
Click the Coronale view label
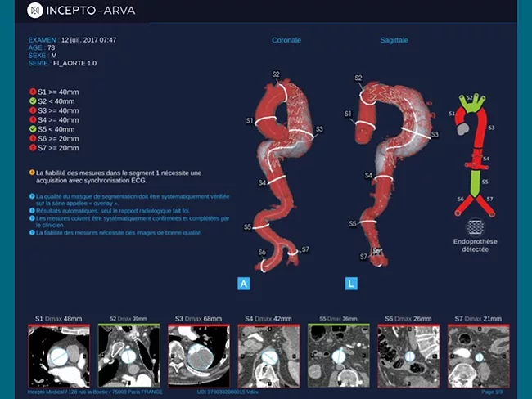tap(287, 39)
